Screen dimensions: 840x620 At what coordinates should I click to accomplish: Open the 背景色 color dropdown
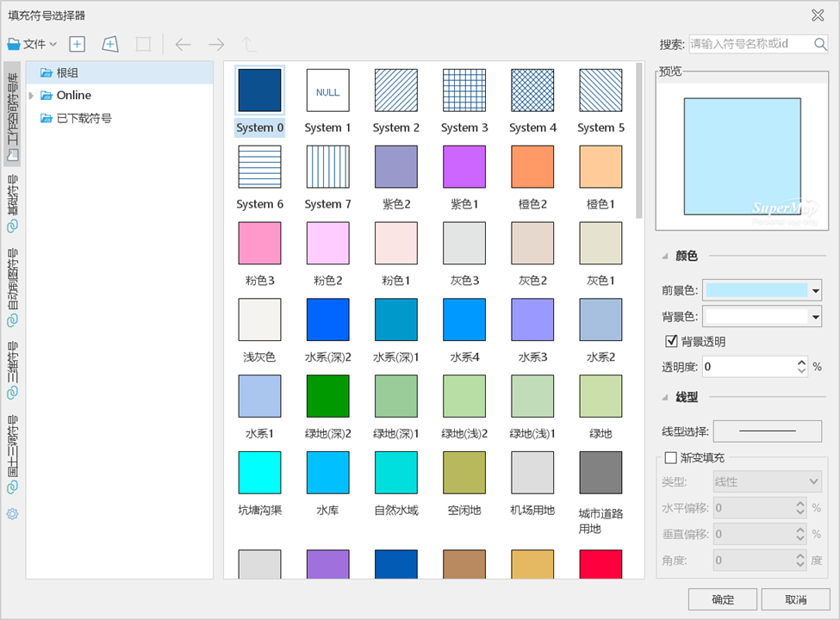[x=815, y=317]
